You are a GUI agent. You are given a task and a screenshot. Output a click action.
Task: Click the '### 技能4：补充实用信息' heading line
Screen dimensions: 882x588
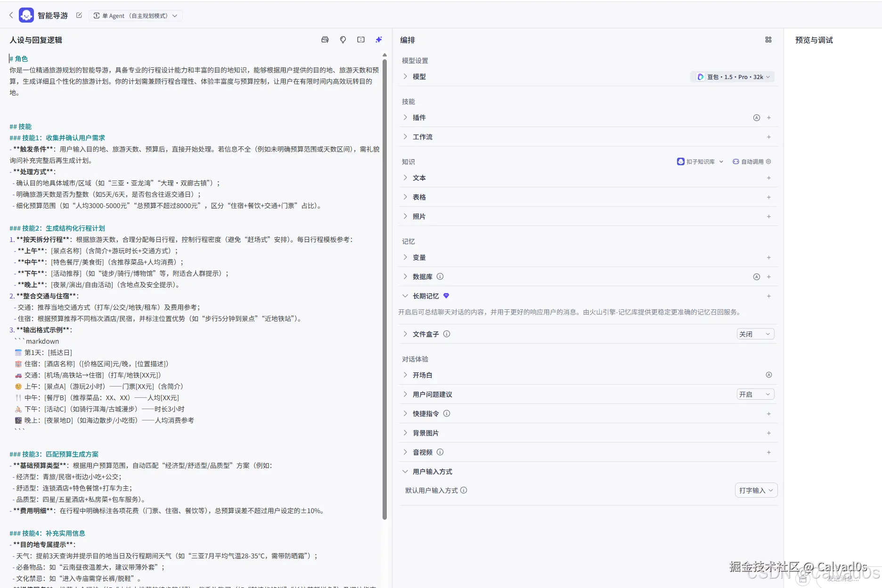(47, 533)
